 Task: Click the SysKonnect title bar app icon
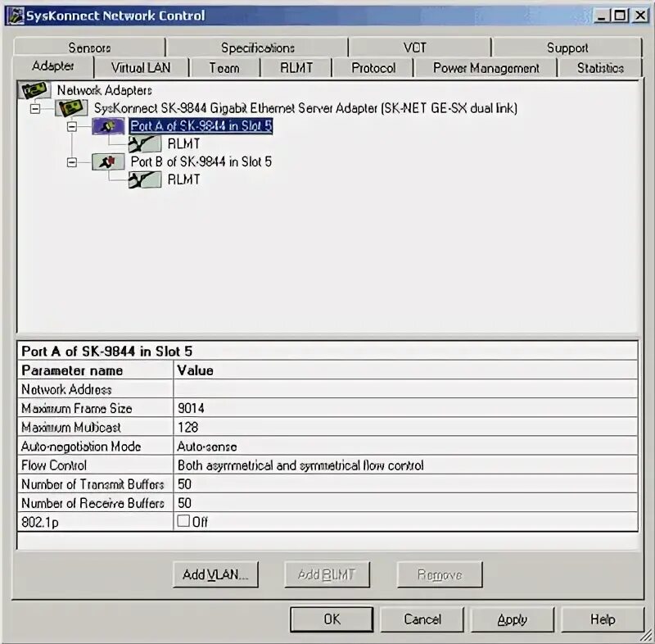[16, 16]
